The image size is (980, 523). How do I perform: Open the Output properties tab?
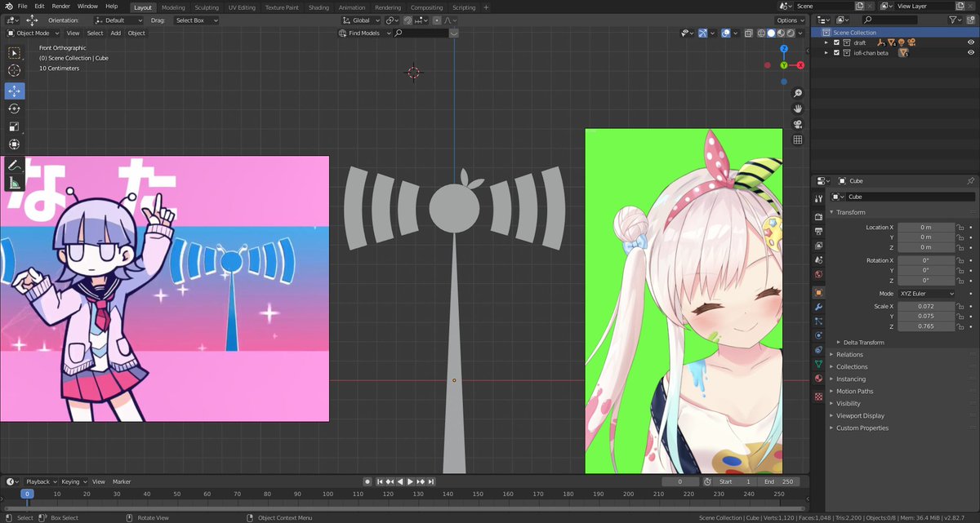[818, 232]
